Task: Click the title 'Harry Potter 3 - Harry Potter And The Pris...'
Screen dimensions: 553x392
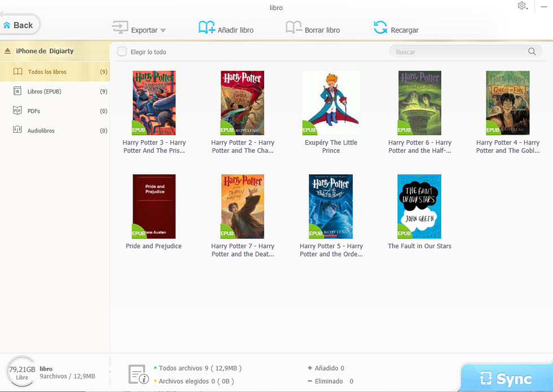Action: tap(154, 146)
